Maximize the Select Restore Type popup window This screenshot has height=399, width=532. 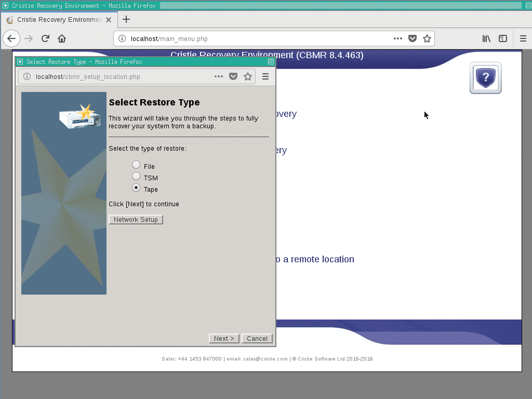(x=271, y=61)
